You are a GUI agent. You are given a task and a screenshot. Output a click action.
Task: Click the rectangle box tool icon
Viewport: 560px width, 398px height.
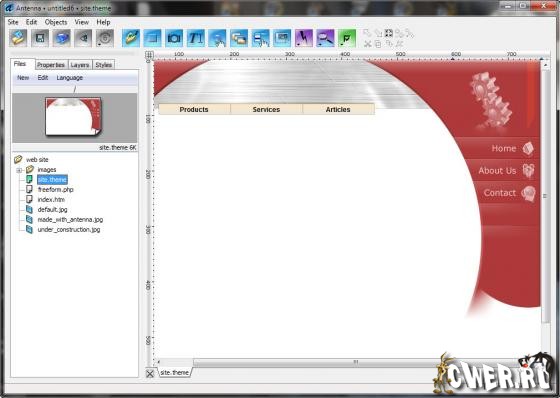click(152, 38)
